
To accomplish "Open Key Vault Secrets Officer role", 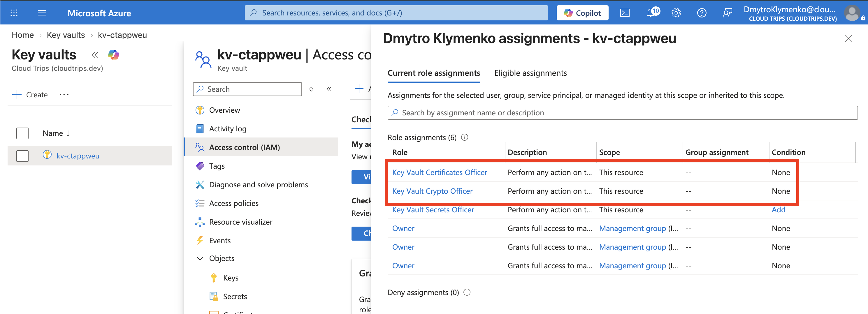I will pos(433,210).
